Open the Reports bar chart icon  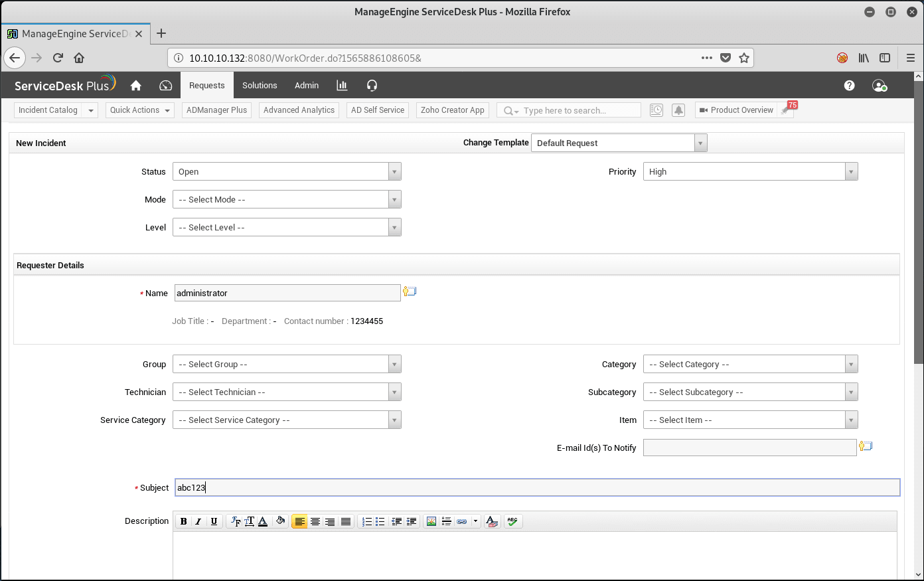[342, 85]
